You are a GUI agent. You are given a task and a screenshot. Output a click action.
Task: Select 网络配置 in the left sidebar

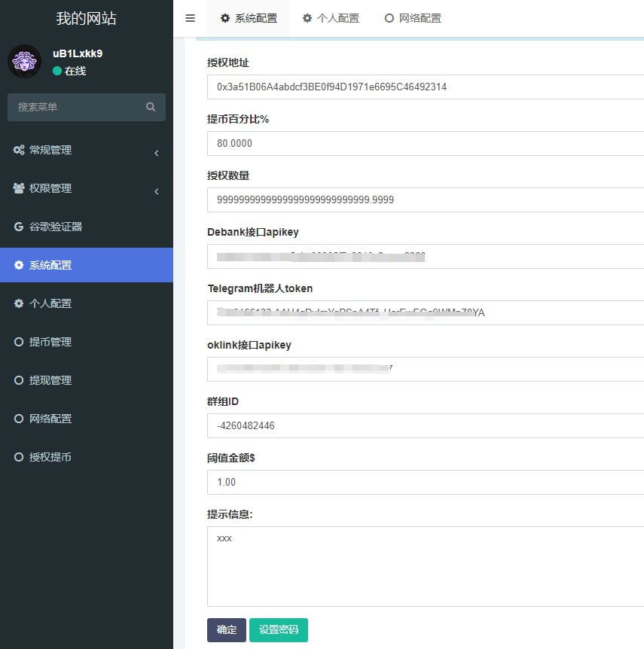[50, 419]
